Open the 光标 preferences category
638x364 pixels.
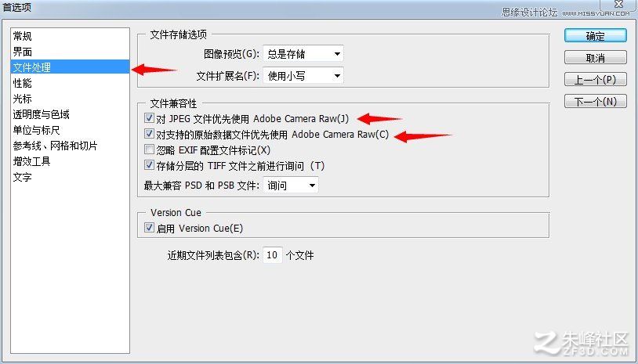23,99
